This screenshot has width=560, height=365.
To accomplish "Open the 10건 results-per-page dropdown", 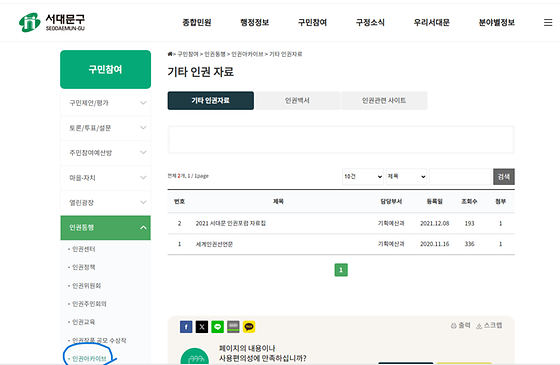I will pos(363,176).
